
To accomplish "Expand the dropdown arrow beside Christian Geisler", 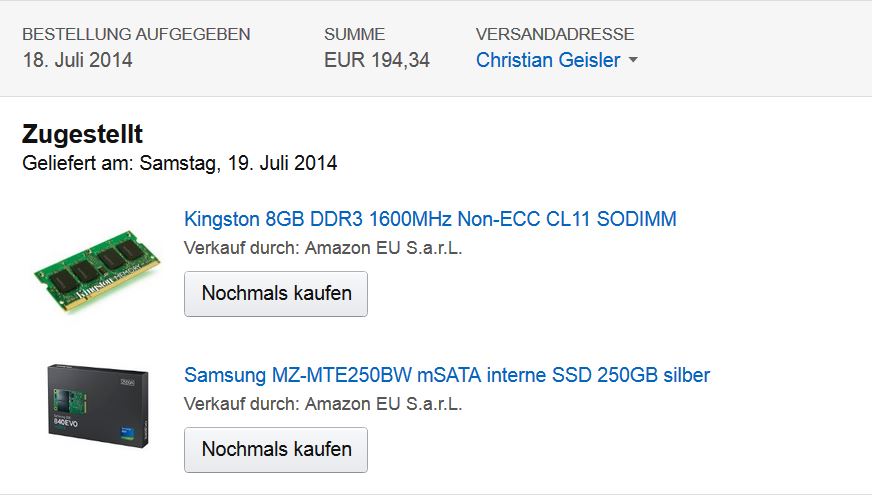I will (x=633, y=60).
